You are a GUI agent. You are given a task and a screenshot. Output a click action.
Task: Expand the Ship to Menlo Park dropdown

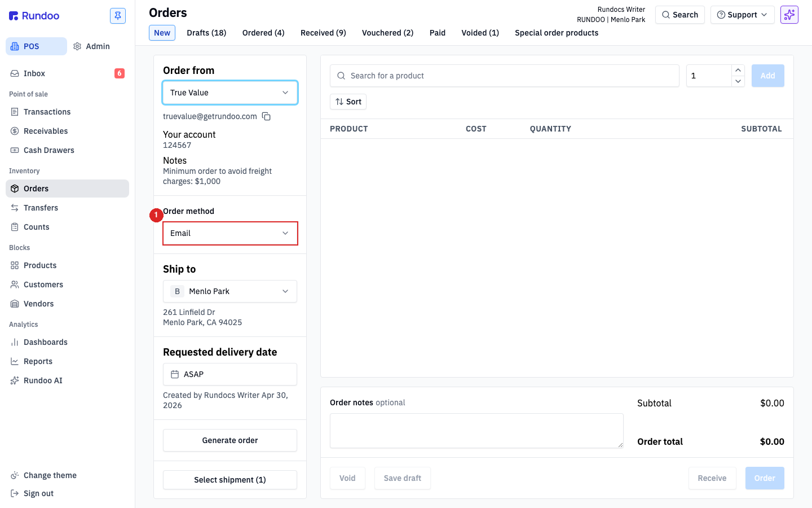pos(230,291)
